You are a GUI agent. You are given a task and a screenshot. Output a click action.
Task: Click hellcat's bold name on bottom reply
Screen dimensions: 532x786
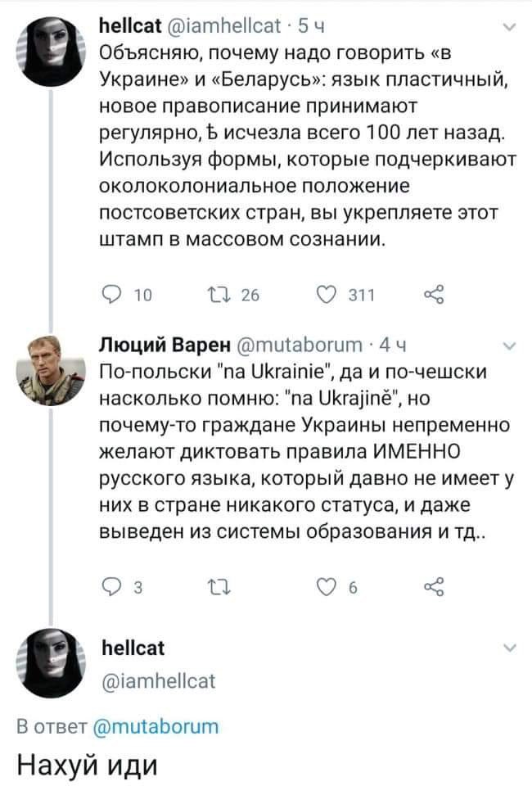pos(131,649)
